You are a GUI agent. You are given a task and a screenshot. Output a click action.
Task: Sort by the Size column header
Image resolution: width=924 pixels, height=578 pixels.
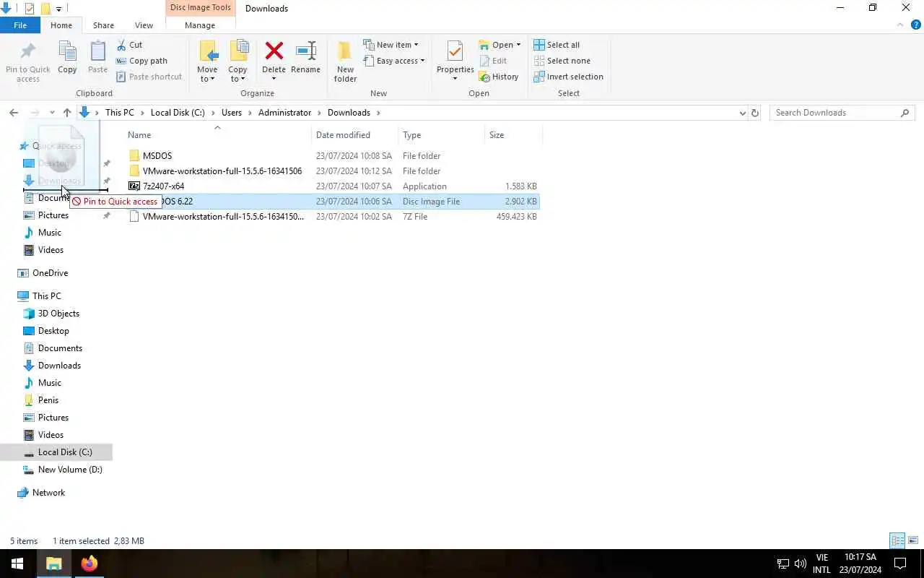pos(513,135)
